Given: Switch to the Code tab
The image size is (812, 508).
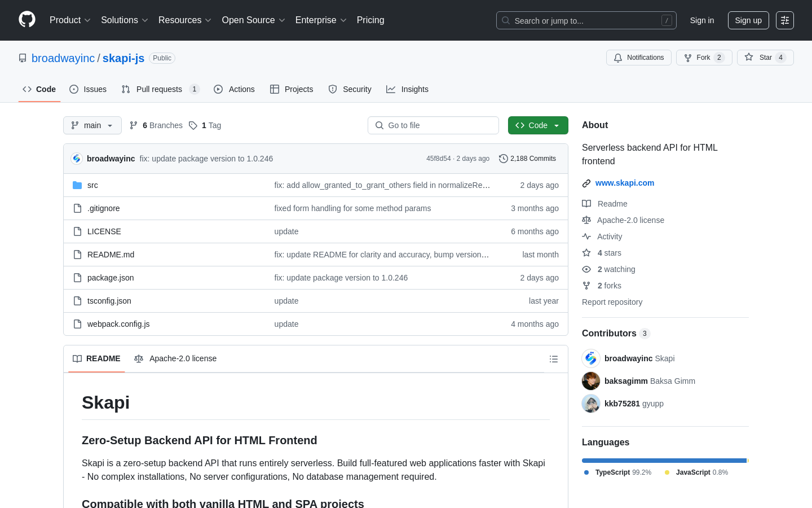Looking at the screenshot, I should [x=39, y=89].
